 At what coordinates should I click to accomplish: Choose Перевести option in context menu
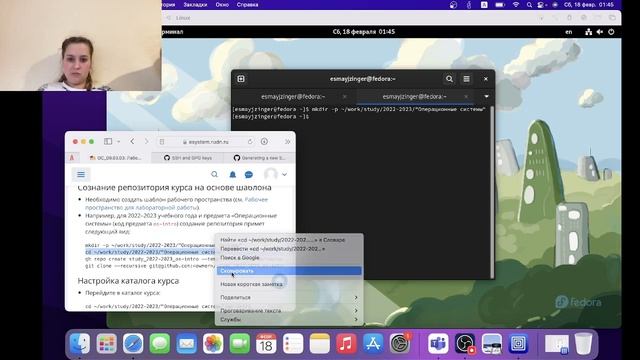(289, 249)
